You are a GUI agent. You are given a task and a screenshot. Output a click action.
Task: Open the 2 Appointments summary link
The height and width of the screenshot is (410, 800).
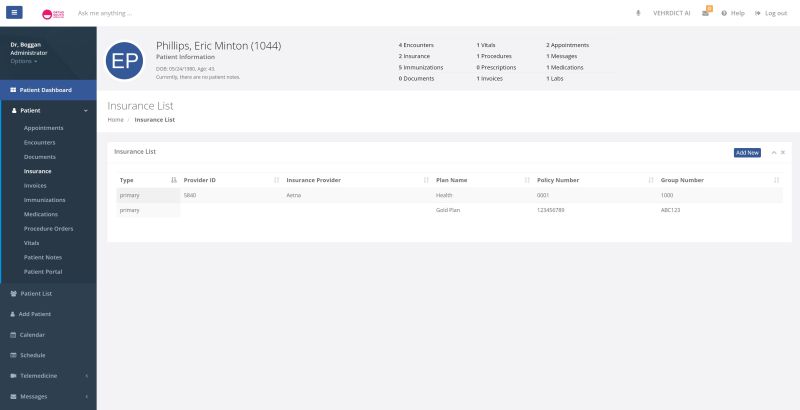tap(567, 45)
